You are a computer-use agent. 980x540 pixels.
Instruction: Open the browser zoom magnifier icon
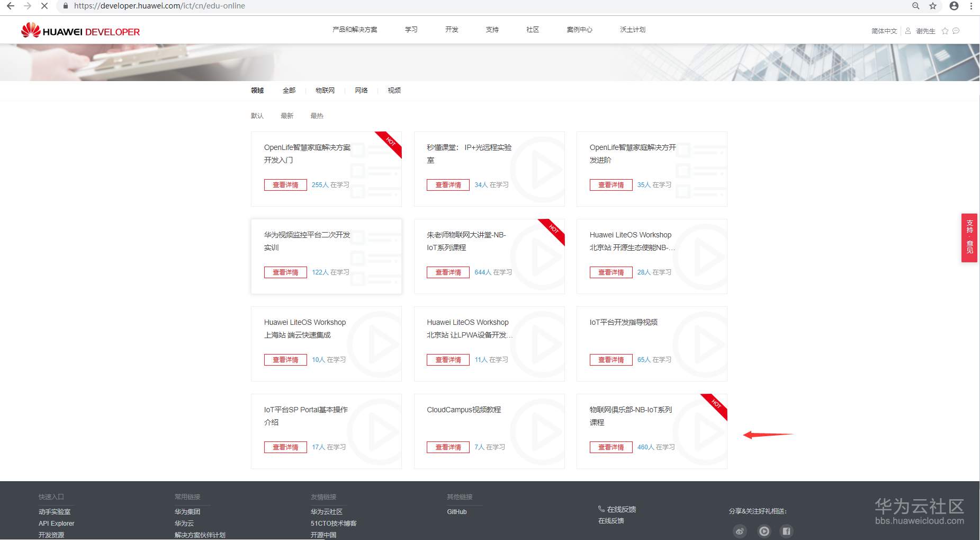(x=916, y=6)
